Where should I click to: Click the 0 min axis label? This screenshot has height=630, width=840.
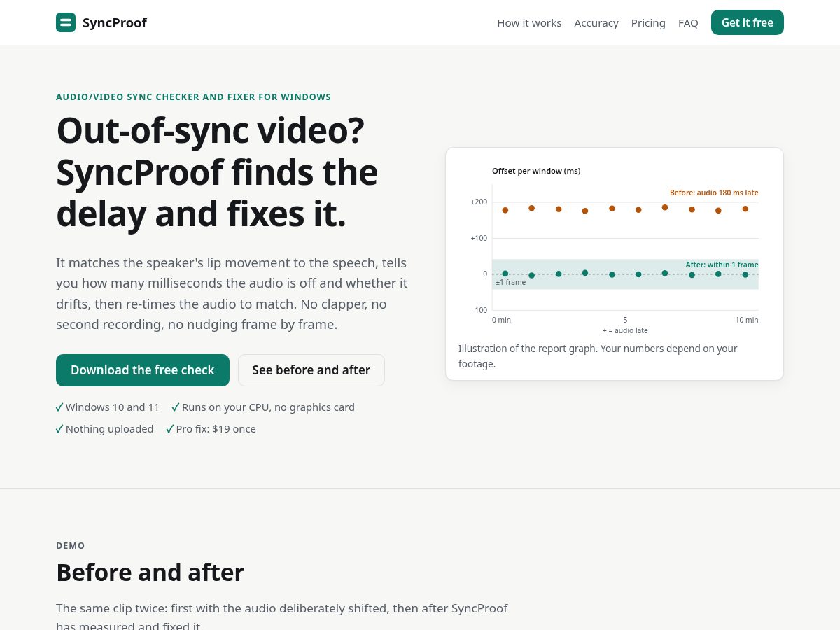[501, 320]
